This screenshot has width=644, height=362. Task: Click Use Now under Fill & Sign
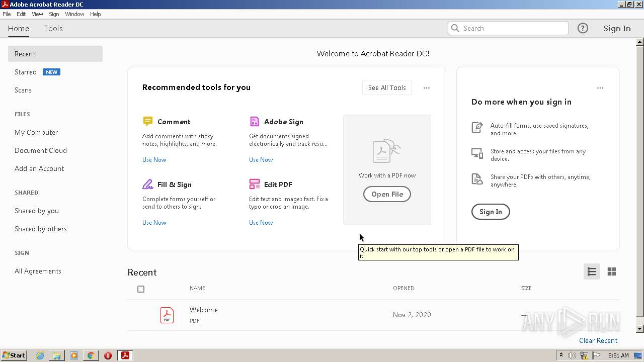154,223
